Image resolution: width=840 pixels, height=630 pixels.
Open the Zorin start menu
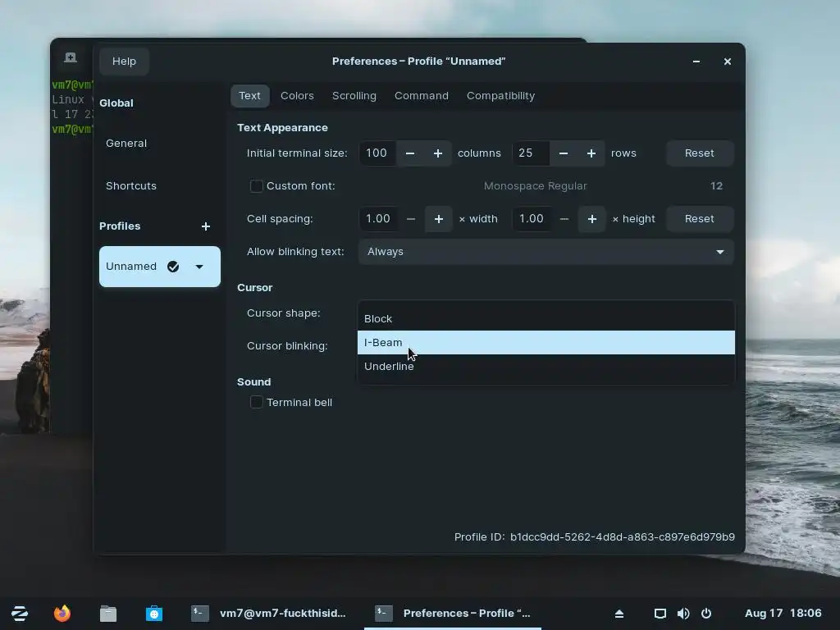pos(20,614)
